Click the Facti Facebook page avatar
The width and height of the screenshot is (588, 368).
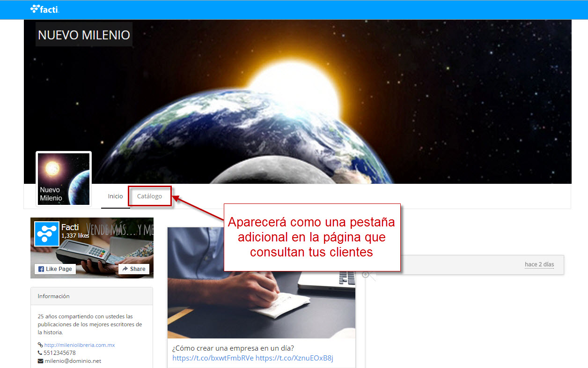[x=47, y=233]
